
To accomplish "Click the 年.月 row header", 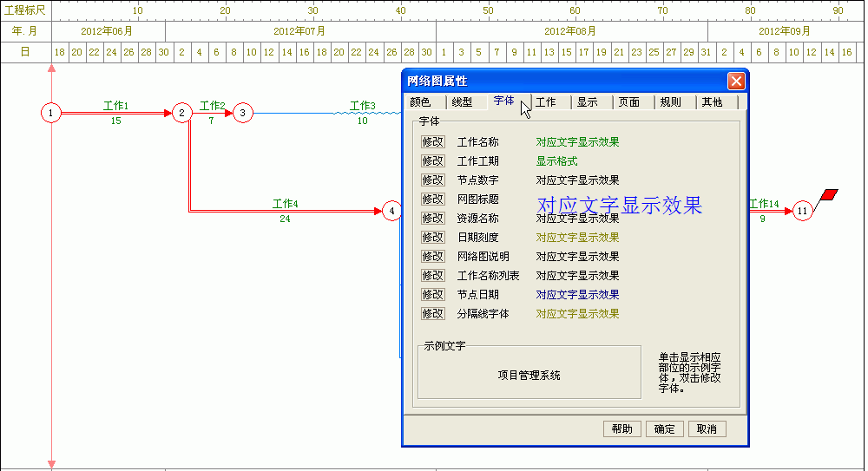I will pyautogui.click(x=25, y=31).
